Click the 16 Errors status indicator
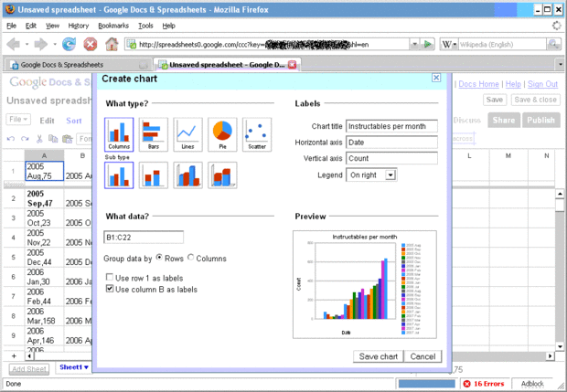 484,384
